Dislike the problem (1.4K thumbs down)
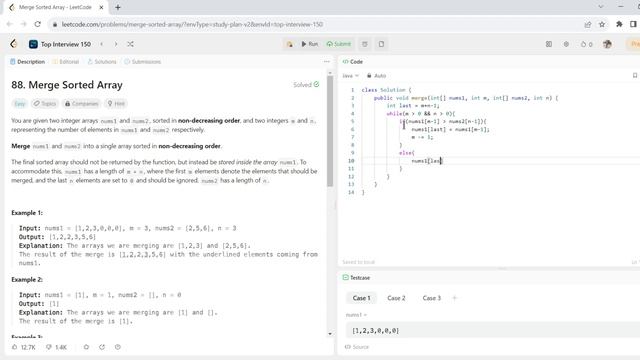Image resolution: width=640 pixels, height=360 pixels. click(x=56, y=347)
